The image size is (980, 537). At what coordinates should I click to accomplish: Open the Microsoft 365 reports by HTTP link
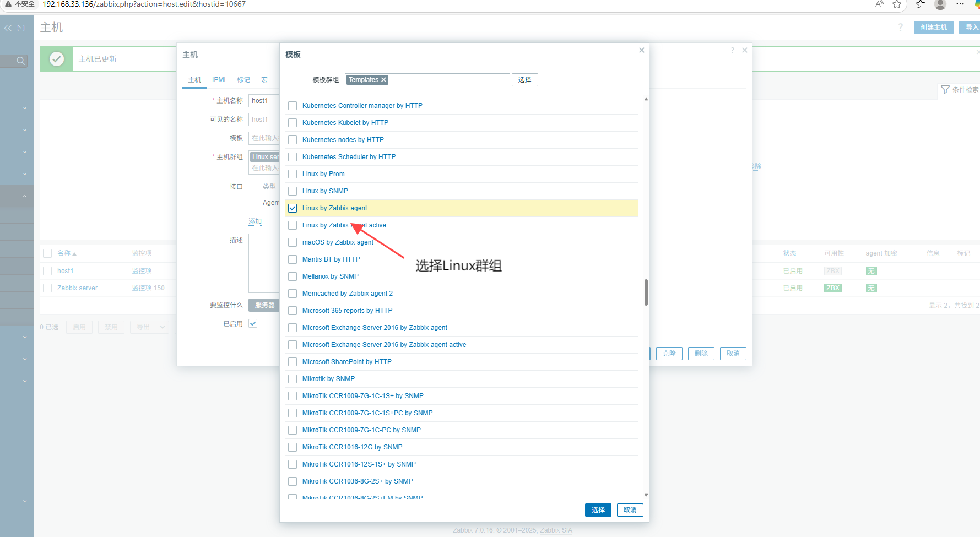pyautogui.click(x=347, y=311)
